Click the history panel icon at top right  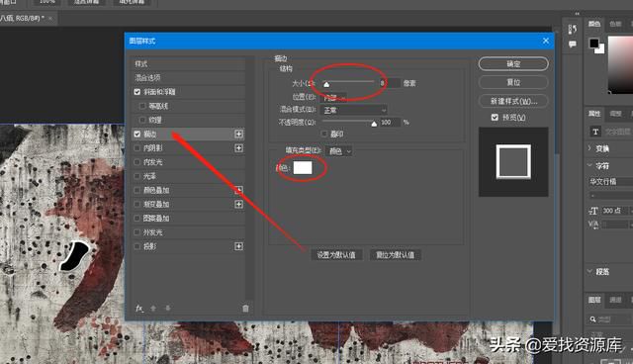(572, 30)
